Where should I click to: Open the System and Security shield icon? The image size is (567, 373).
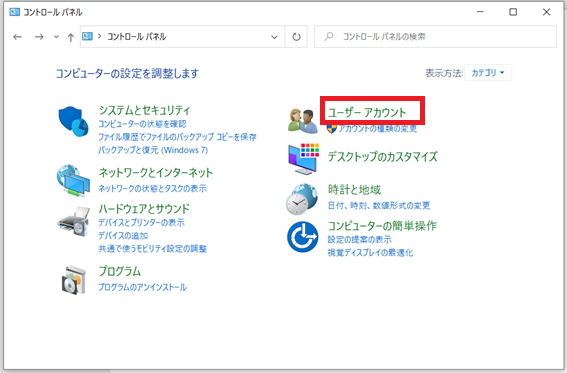point(73,121)
